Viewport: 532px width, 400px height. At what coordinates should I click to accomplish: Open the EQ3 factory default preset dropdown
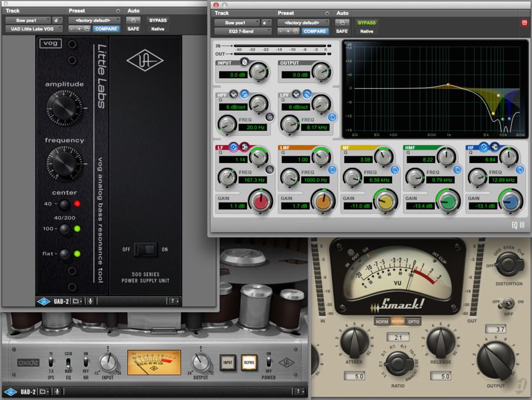click(x=302, y=22)
